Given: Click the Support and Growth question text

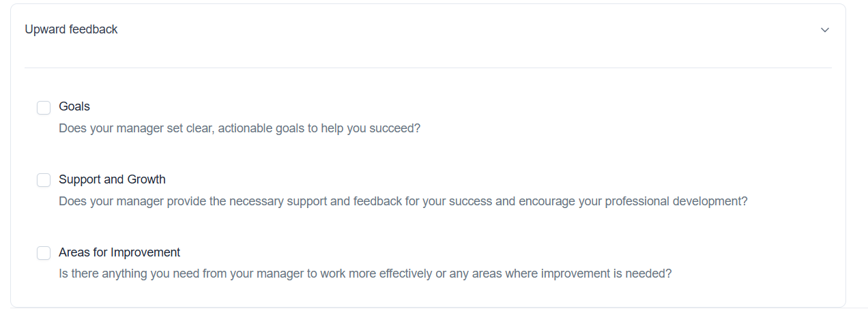Looking at the screenshot, I should tap(403, 201).
